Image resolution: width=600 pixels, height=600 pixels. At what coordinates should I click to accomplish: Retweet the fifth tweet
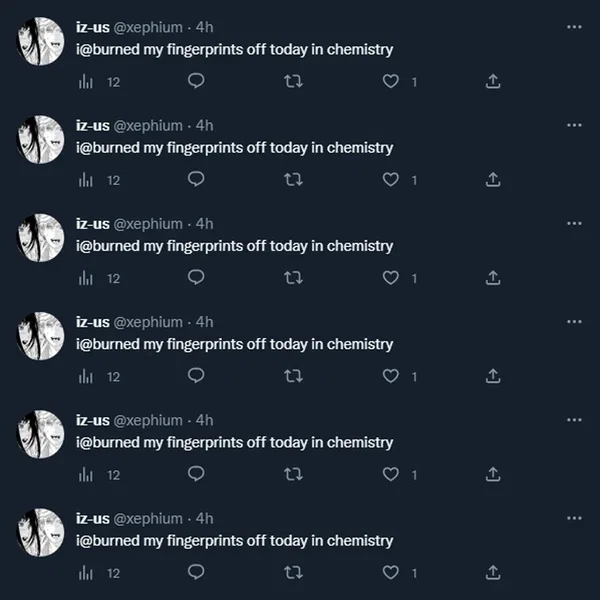pyautogui.click(x=293, y=474)
